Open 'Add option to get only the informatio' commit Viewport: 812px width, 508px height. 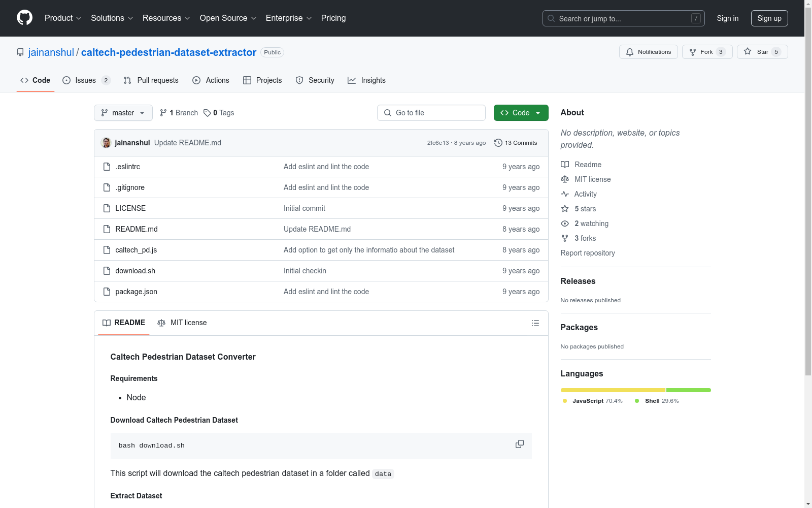click(369, 250)
